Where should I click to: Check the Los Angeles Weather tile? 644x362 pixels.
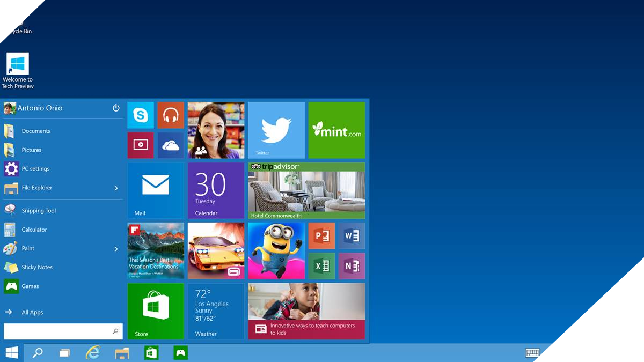(x=215, y=311)
